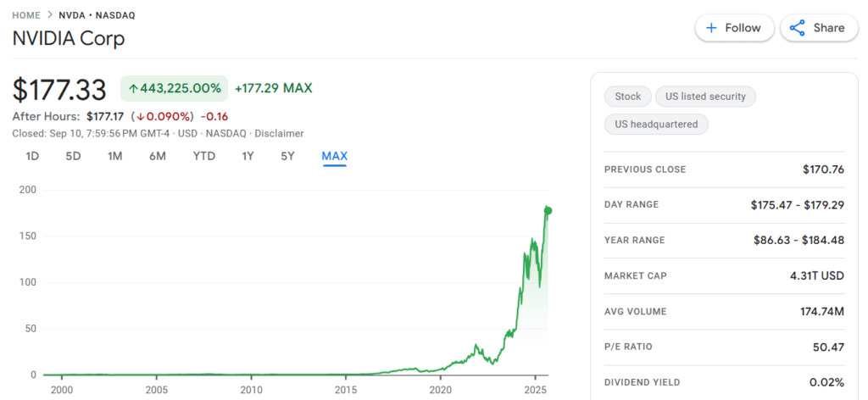Click the $170.76 previous close value
868x400 pixels.
click(x=823, y=169)
